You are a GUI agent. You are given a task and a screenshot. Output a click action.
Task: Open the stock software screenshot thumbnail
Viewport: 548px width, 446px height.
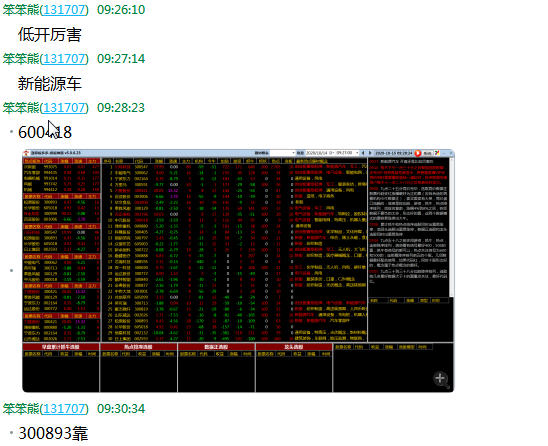coord(238,271)
